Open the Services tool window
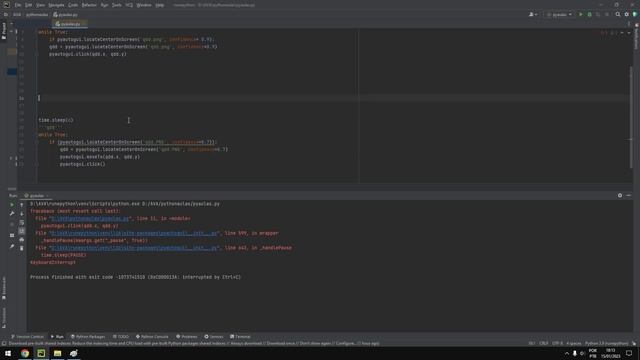Image resolution: width=640 pixels, height=360 pixels. (214, 337)
